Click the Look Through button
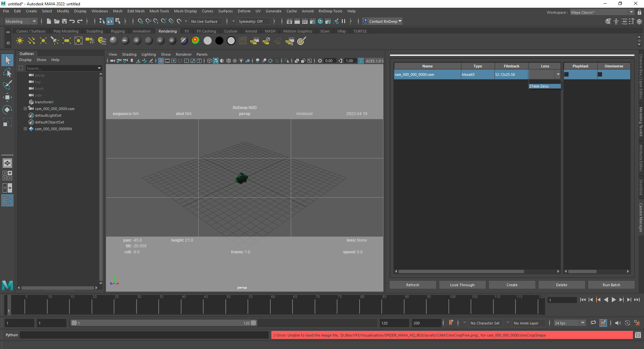The width and height of the screenshot is (644, 349). click(462, 285)
